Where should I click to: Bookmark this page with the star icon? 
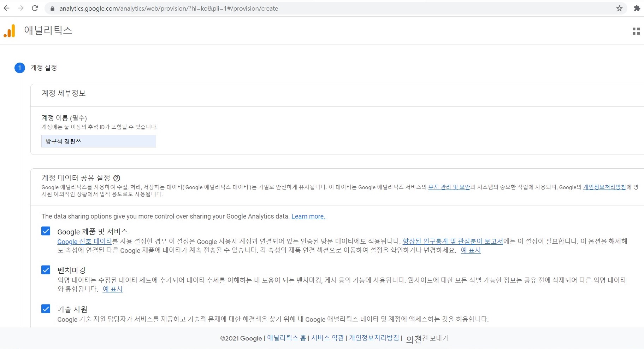coord(619,8)
